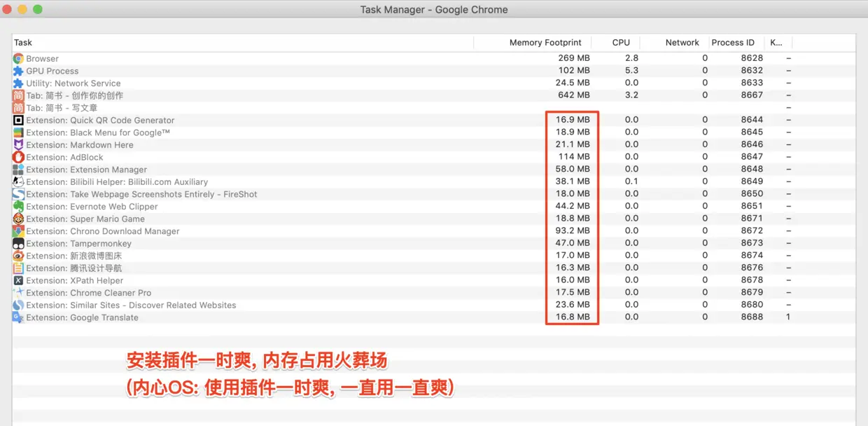The width and height of the screenshot is (868, 426).
Task: Click the 简书 - 创作你的创作 tab icon
Action: [18, 95]
